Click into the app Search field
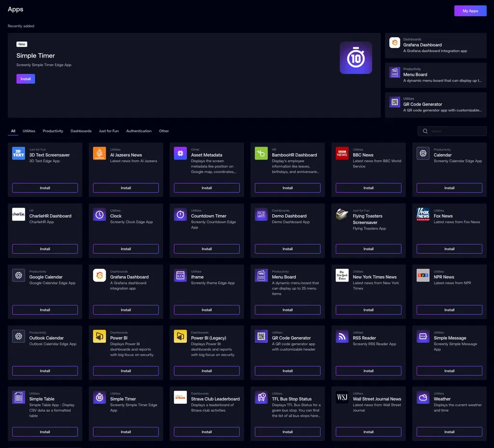Image resolution: width=494 pixels, height=448 pixels. pyautogui.click(x=452, y=131)
